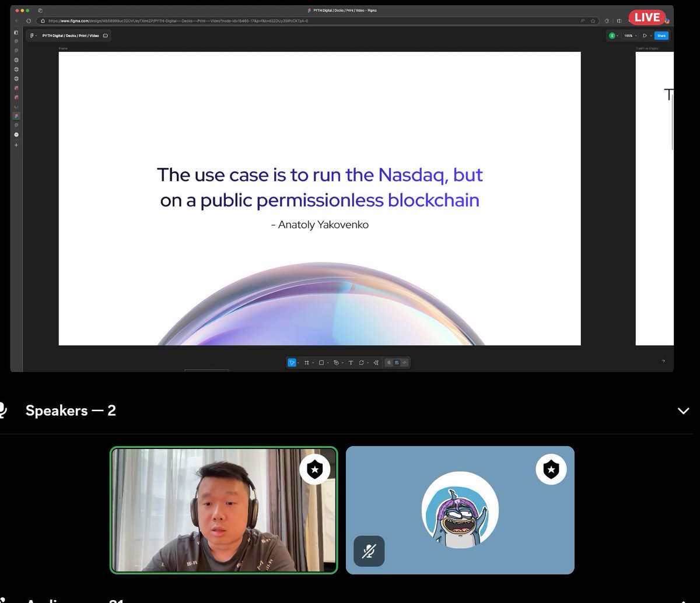Switch to Design mode in toolbar
The width and height of the screenshot is (700, 603).
pos(397,363)
